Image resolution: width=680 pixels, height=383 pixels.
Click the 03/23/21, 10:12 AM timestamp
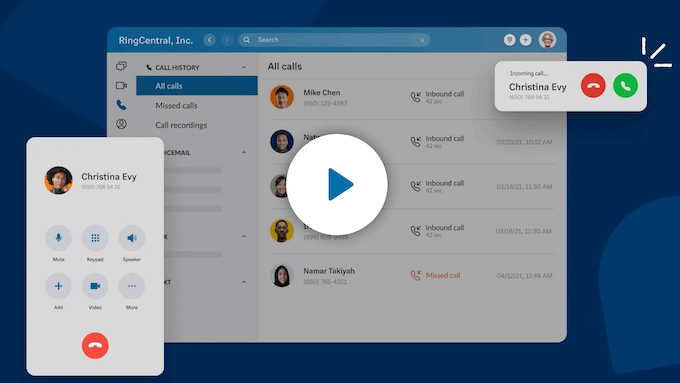pos(524,142)
